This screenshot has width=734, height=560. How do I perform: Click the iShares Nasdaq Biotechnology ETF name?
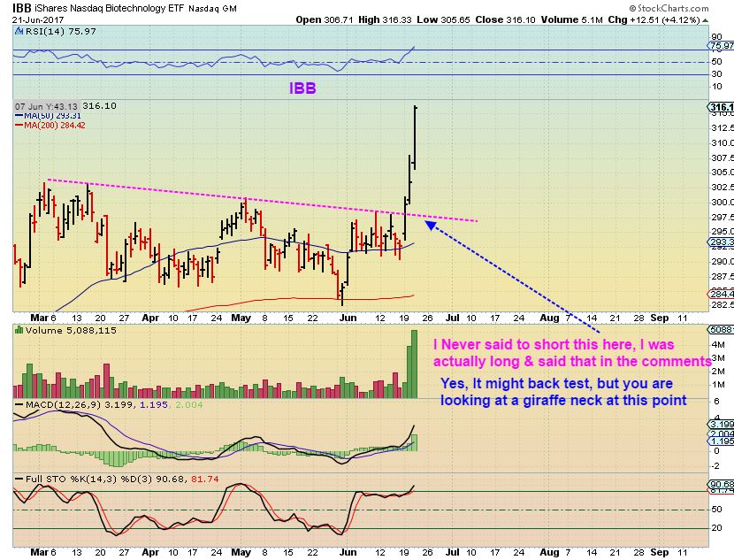(x=110, y=9)
